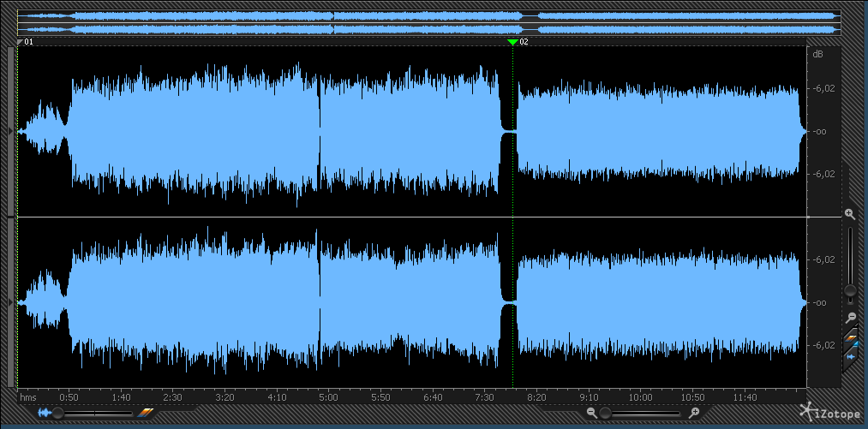Click the spectrogram icon beside the blend slider
This screenshot has height=429, width=868.
pyautogui.click(x=143, y=414)
